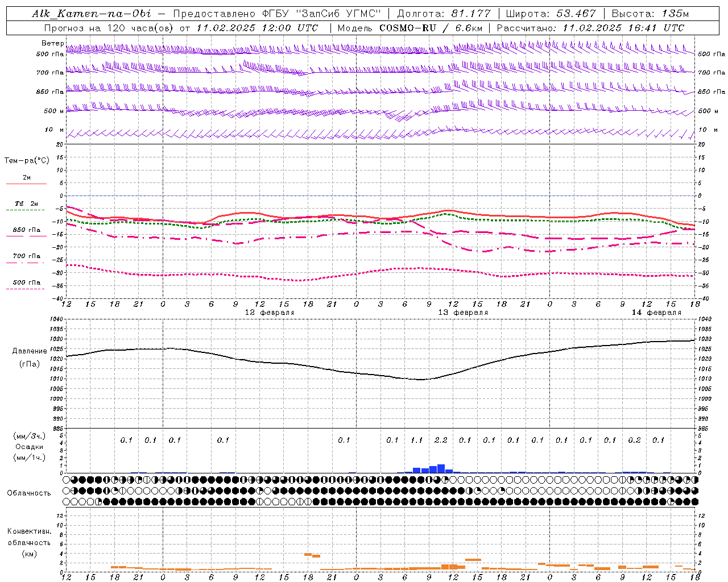Click the tallest blue precipitation bar
This screenshot has width=728, height=582.
tap(441, 469)
